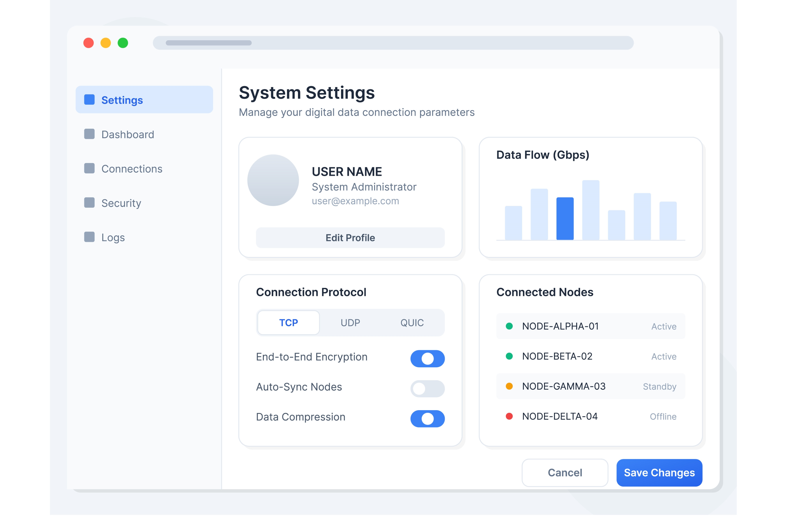This screenshot has height=532, width=804.
Task: Click the Connections sidebar icon
Action: [x=89, y=168]
